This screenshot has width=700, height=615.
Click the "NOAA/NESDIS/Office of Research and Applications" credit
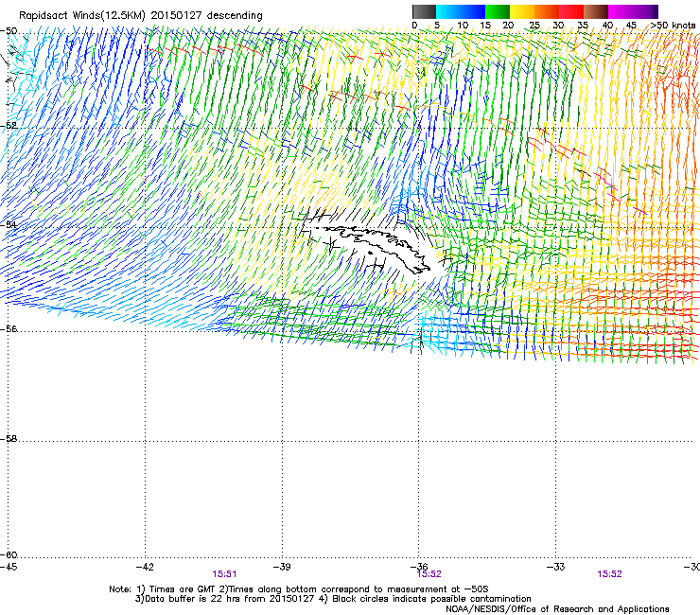coord(557,609)
